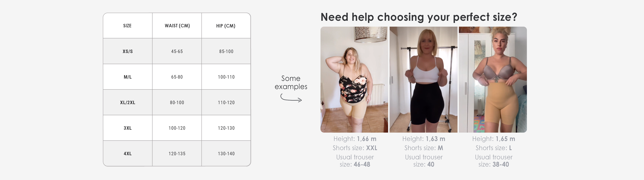This screenshot has height=180, width=644.
Task: Select the XS/S size row
Action: [x=177, y=51]
